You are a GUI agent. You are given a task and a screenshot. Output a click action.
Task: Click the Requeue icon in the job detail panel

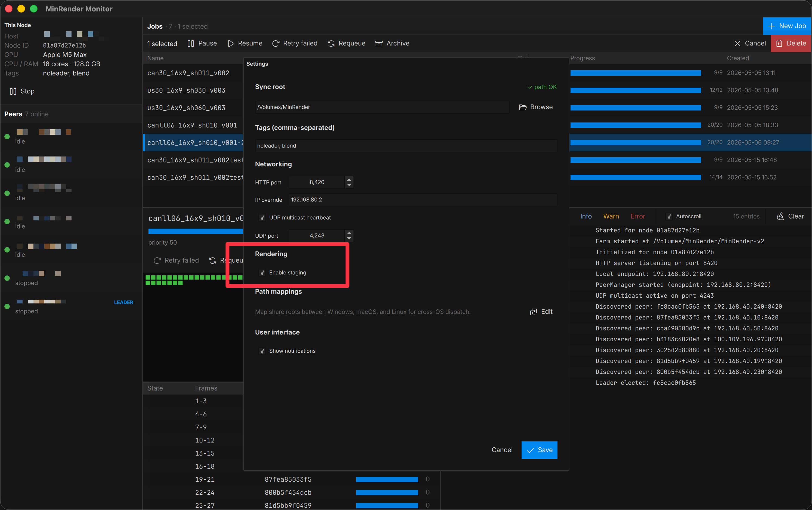tap(212, 260)
